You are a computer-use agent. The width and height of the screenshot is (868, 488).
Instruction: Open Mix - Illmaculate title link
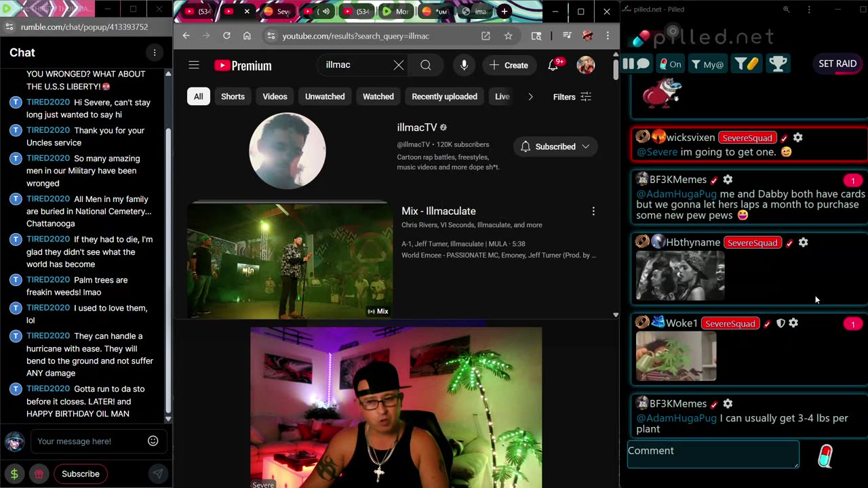pyautogui.click(x=439, y=211)
